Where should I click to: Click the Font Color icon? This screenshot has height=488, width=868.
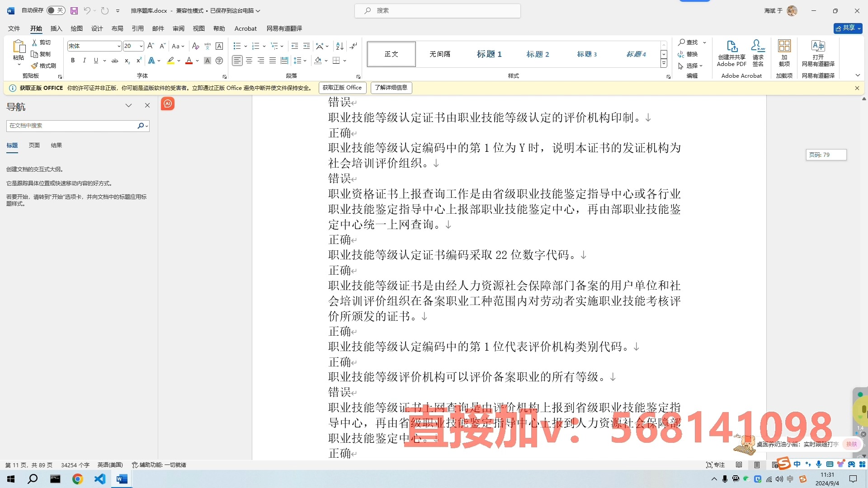189,60
